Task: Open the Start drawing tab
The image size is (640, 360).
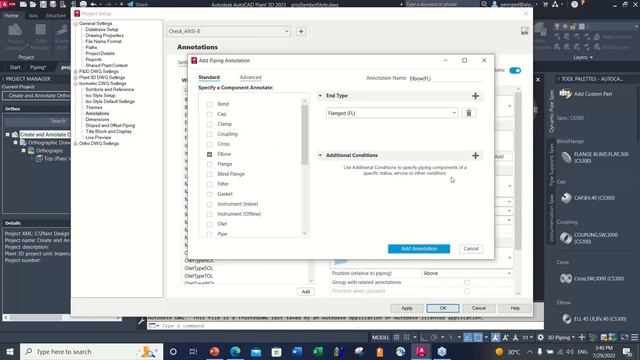Action: pyautogui.click(x=15, y=67)
